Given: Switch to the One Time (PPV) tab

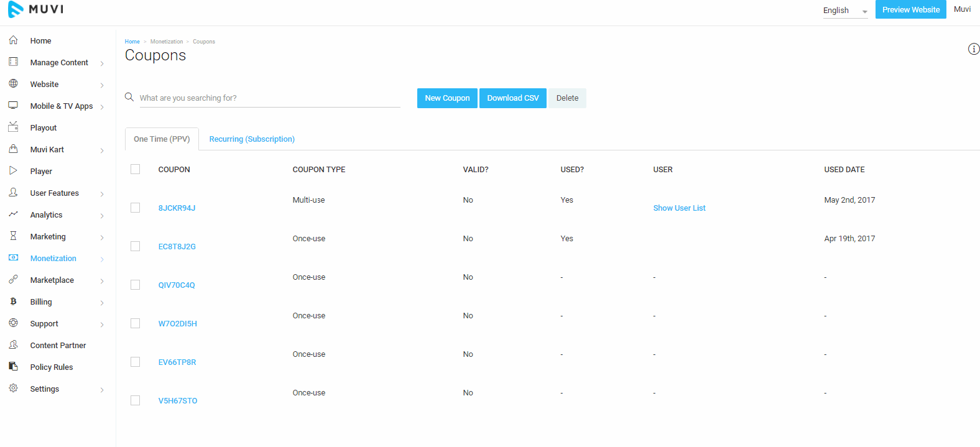Looking at the screenshot, I should click(162, 139).
